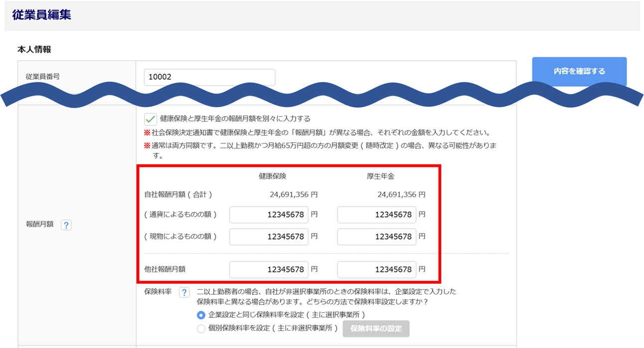Click the 従業員編集 page heading
Viewport: 644px width, 348px height.
pyautogui.click(x=41, y=15)
